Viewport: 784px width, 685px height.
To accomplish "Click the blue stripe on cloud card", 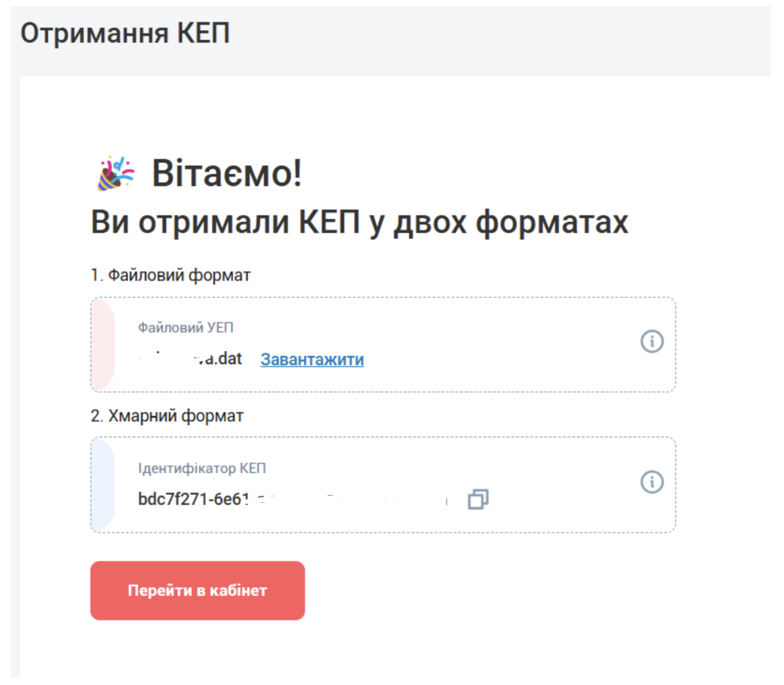I will 102,485.
